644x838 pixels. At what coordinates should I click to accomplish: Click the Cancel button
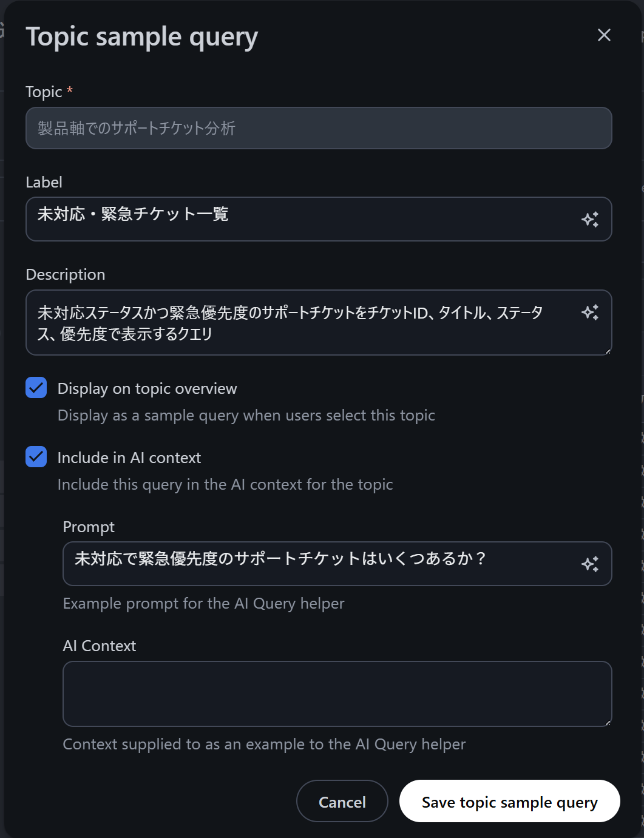tap(342, 802)
